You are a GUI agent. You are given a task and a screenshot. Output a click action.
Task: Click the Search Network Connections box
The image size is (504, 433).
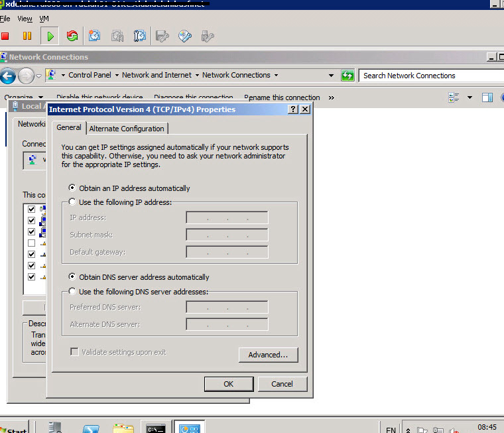pyautogui.click(x=430, y=76)
